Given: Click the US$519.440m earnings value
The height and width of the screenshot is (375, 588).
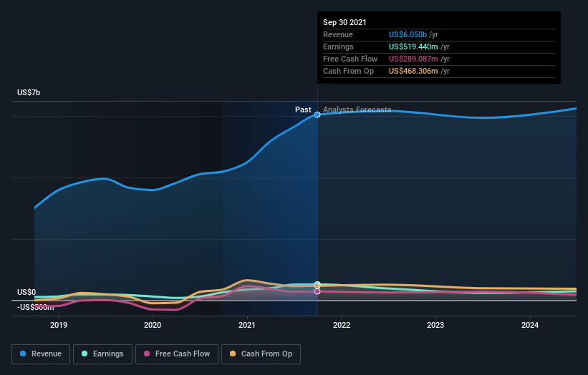Looking at the screenshot, I should [x=413, y=47].
